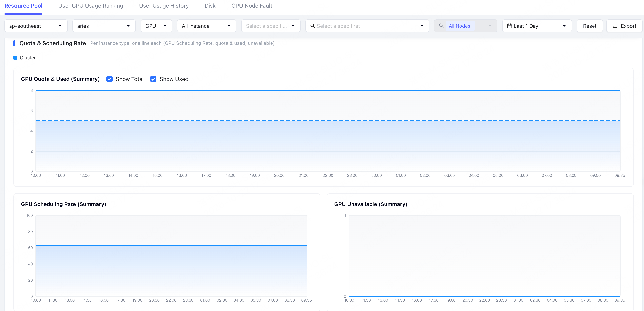Click the search icon beside All Nodes
The height and width of the screenshot is (311, 644).
(x=441, y=26)
